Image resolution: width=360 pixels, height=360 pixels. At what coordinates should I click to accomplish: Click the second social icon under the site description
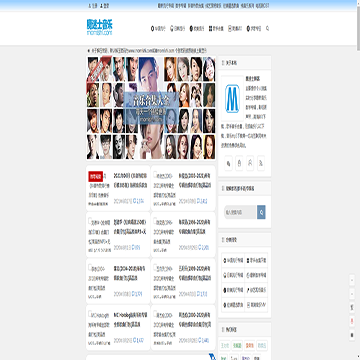pyautogui.click(x=239, y=163)
